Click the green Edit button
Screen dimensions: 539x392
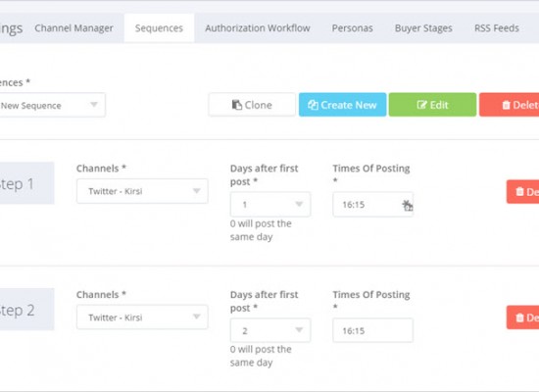432,105
